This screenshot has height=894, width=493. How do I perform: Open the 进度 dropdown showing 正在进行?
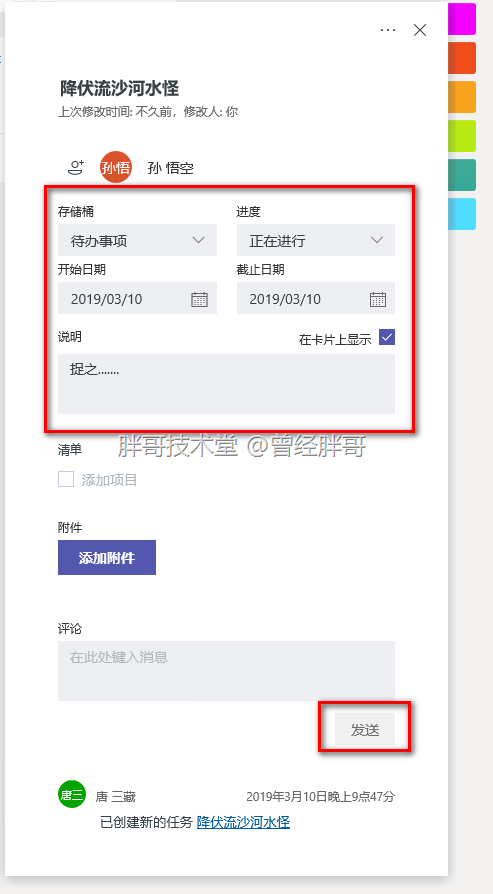(x=316, y=240)
